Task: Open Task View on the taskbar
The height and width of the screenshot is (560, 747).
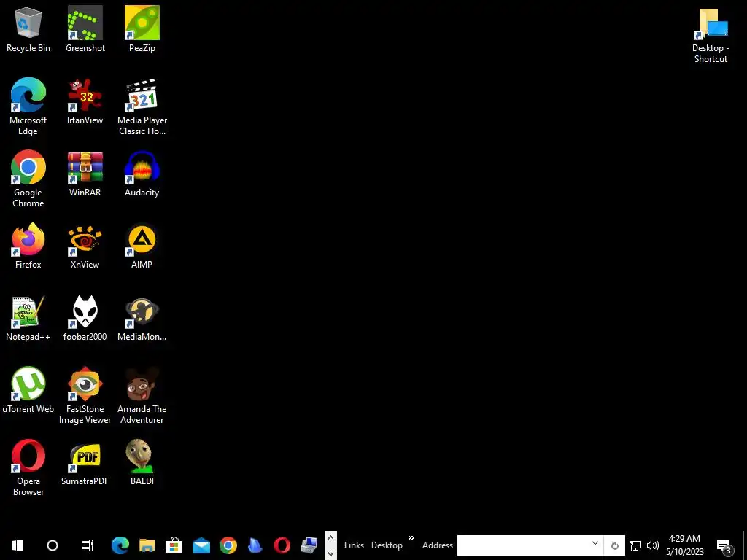Action: point(88,545)
